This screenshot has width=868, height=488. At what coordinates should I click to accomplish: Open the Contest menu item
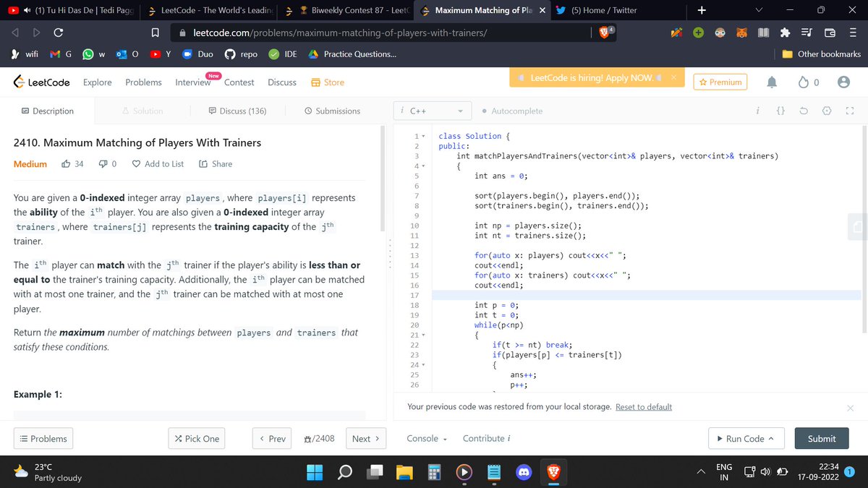click(x=239, y=82)
